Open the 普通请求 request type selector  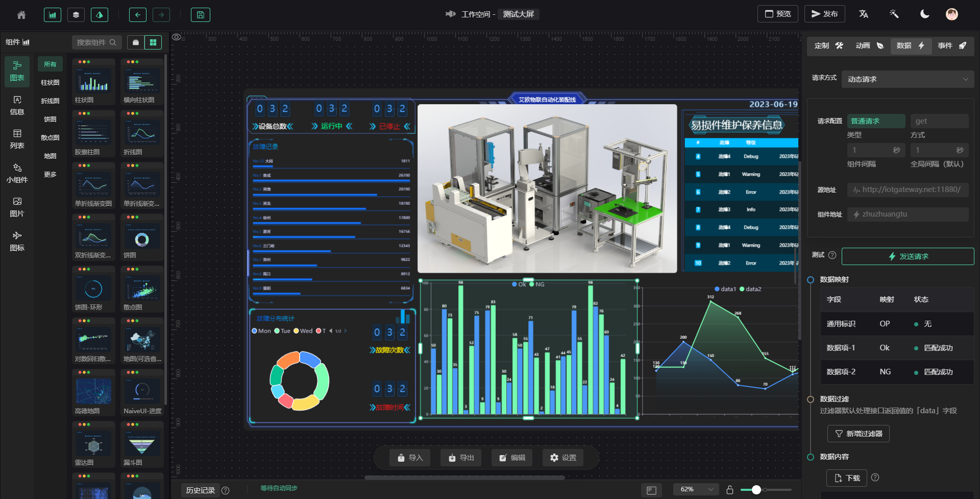pos(876,121)
